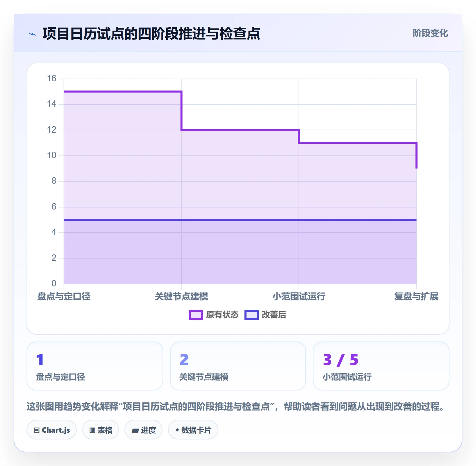Click the blue 改善后 line at value 5

tap(240, 220)
